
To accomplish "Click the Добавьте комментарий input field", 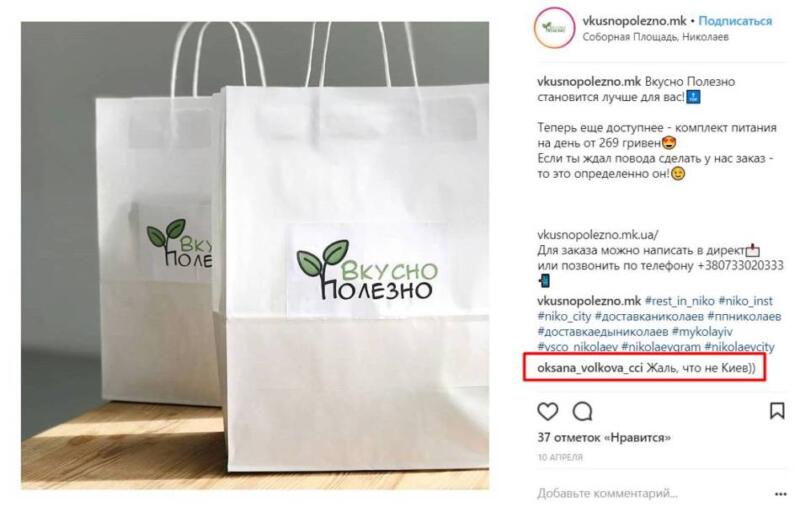I will pyautogui.click(x=607, y=493).
